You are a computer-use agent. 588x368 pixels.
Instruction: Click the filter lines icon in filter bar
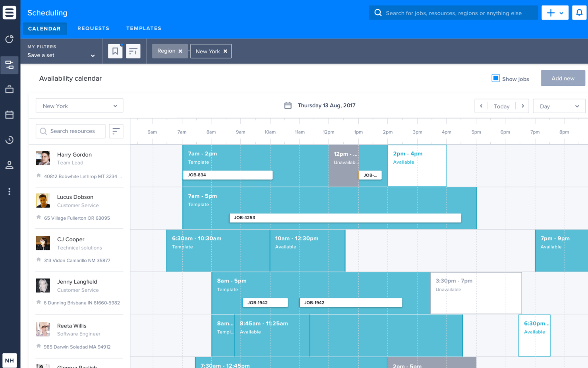point(133,51)
